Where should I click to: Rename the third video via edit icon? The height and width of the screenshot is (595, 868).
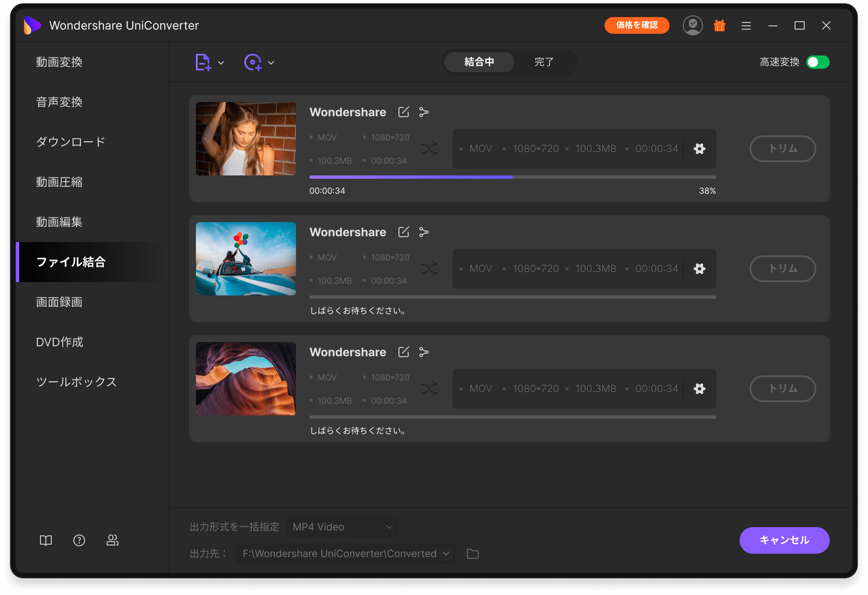point(404,352)
